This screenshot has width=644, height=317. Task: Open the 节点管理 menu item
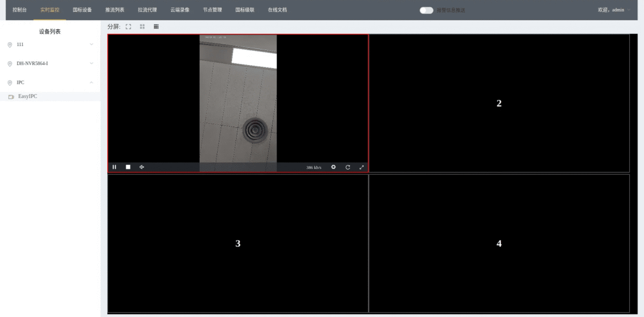212,10
